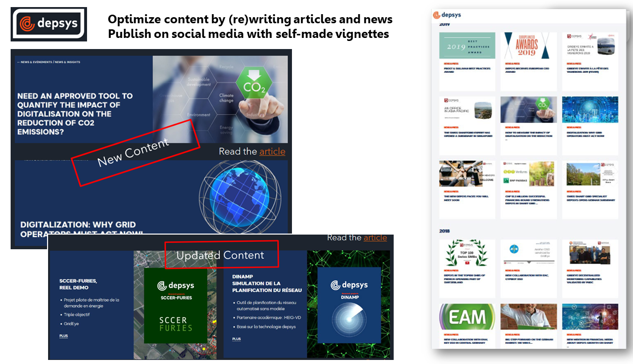Click the 'News & Événements / News & Insights' breadcrumb
Viewport: 633px width, 364px height.
tap(49, 62)
